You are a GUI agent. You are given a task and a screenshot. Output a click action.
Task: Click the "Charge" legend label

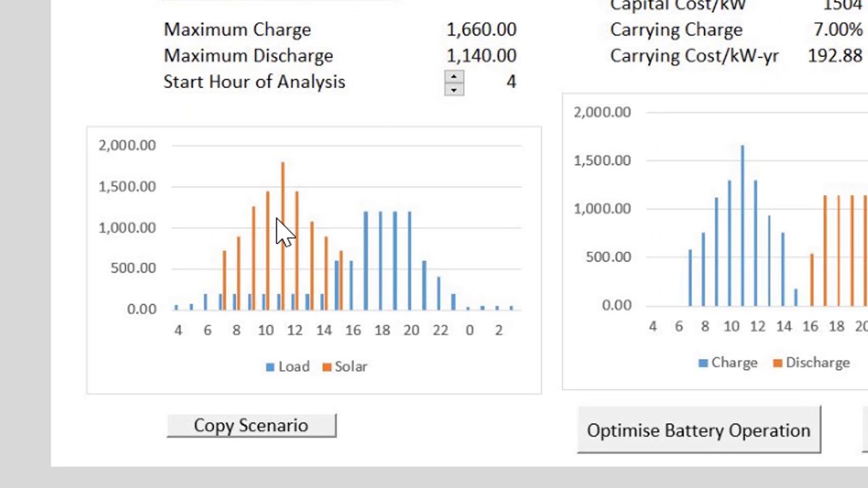[x=734, y=363]
